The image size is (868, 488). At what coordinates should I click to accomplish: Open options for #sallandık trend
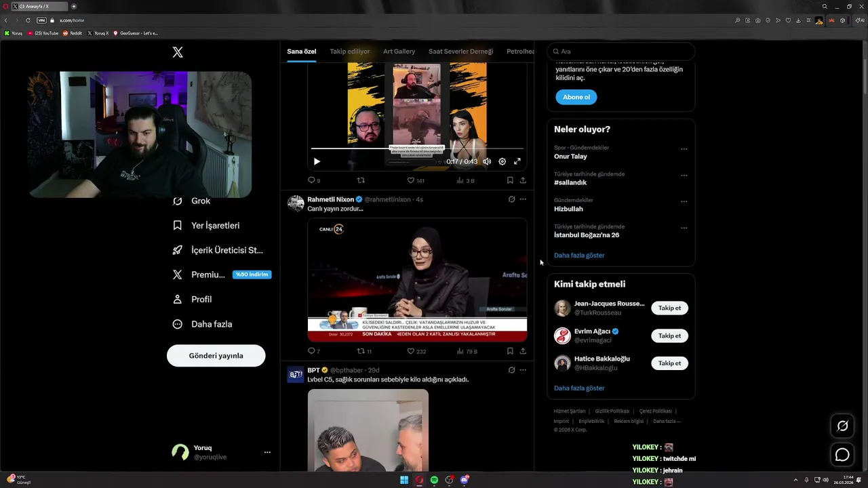684,176
